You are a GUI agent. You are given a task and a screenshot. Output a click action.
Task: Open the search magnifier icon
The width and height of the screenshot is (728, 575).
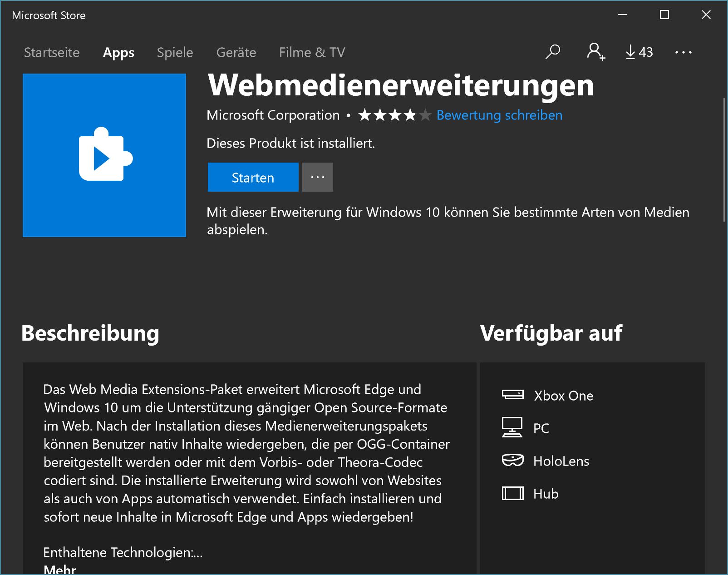coord(552,52)
